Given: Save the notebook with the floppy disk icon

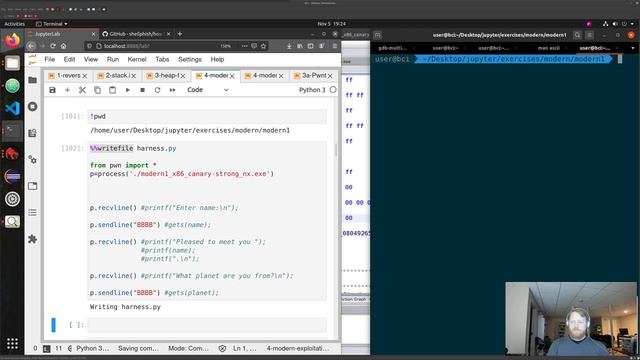Looking at the screenshot, I should [x=52, y=90].
